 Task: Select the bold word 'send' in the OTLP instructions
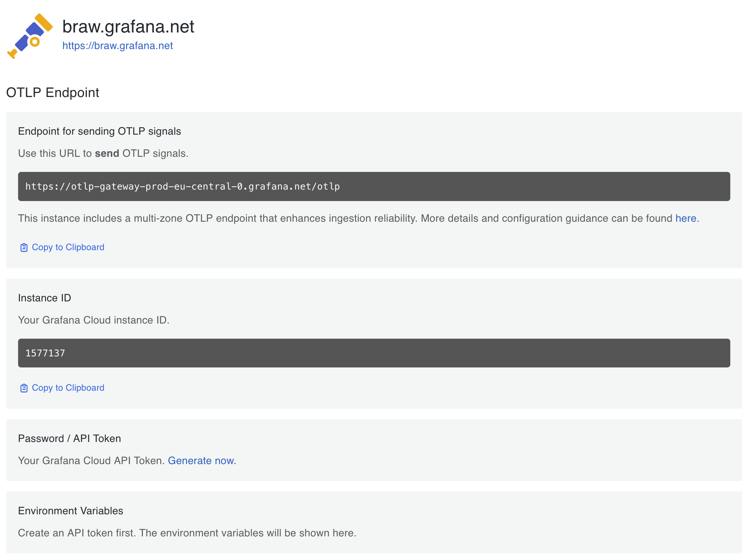(107, 153)
